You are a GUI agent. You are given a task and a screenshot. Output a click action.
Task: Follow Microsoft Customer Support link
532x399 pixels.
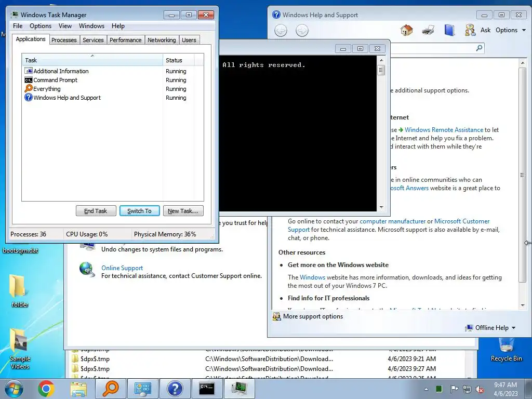(x=462, y=221)
